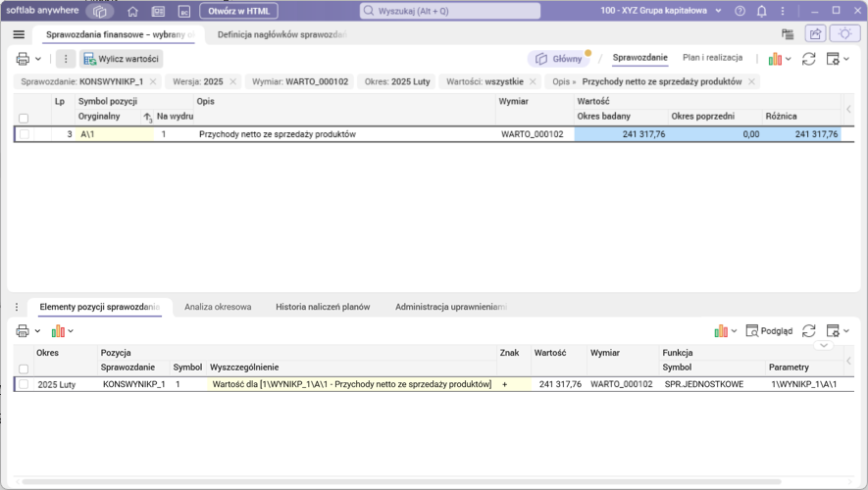
Task: Click the search magnifier icon
Action: (x=369, y=11)
